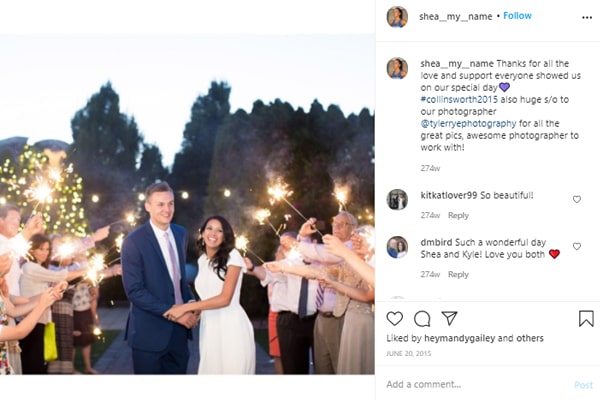600x400 pixels.
Task: Open #collinsworth2015 hashtag
Action: coord(461,99)
